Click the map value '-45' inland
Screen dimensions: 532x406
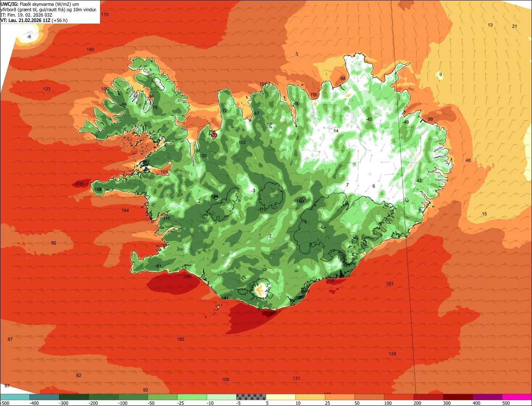pos(369,119)
